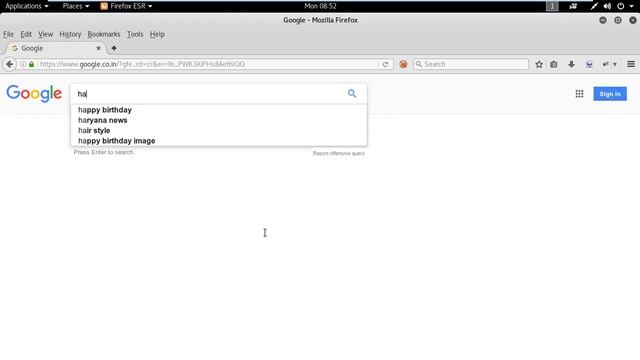The width and height of the screenshot is (640, 360).
Task: Close the Google tab
Action: (98, 48)
